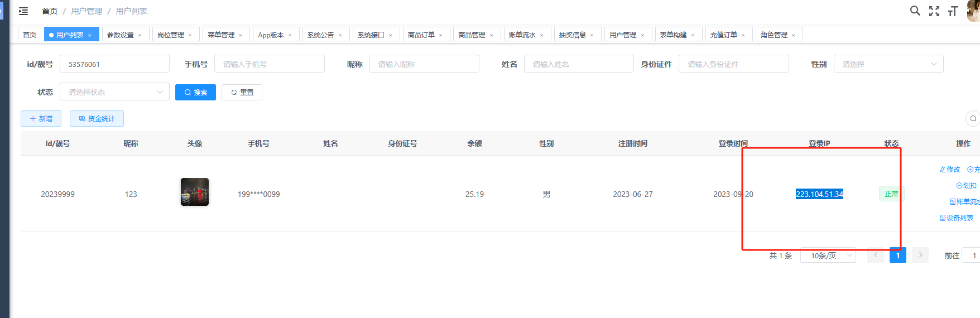Click the 重置 button

pyautogui.click(x=242, y=92)
